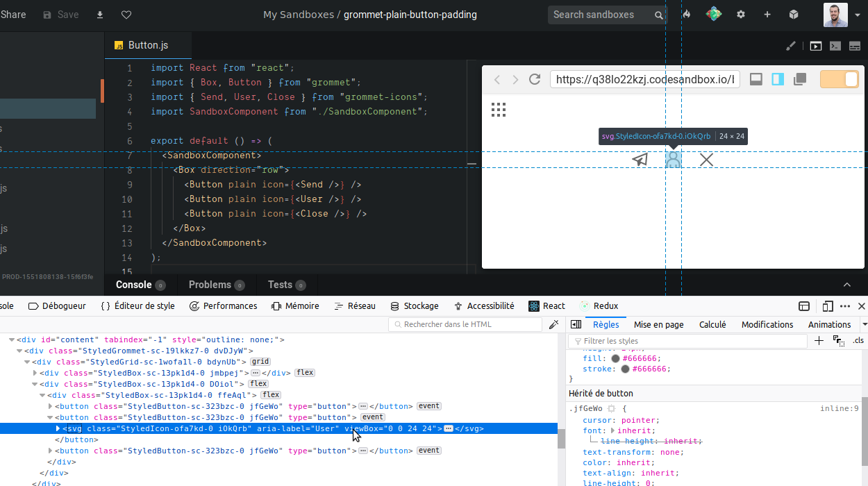This screenshot has width=868, height=486.
Task: Click the eyedropper icon beside HTML search
Action: (553, 324)
